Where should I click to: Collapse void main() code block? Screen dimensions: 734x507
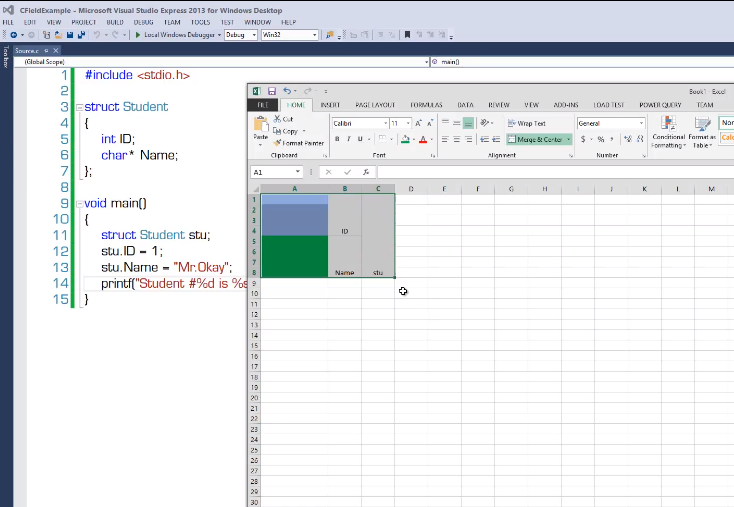80,204
